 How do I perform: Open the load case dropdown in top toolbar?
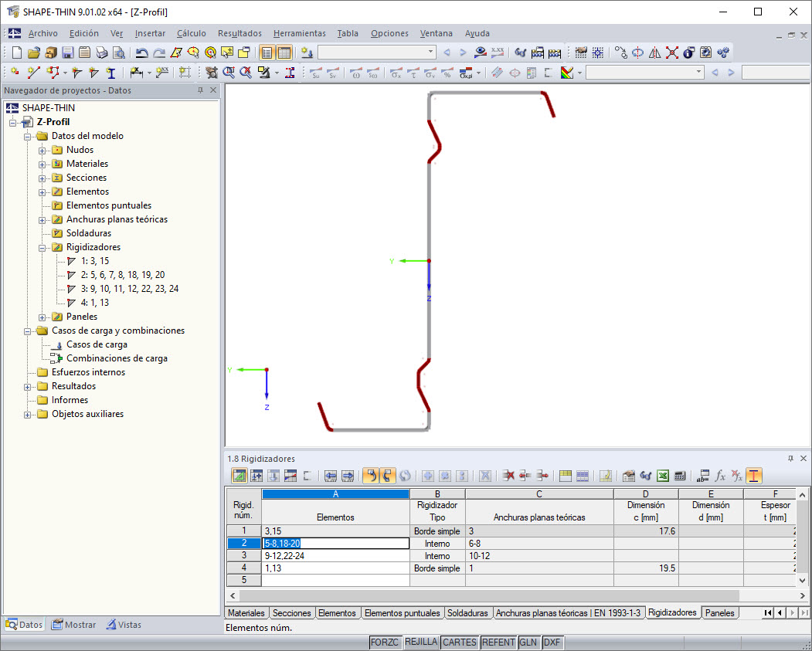point(430,53)
